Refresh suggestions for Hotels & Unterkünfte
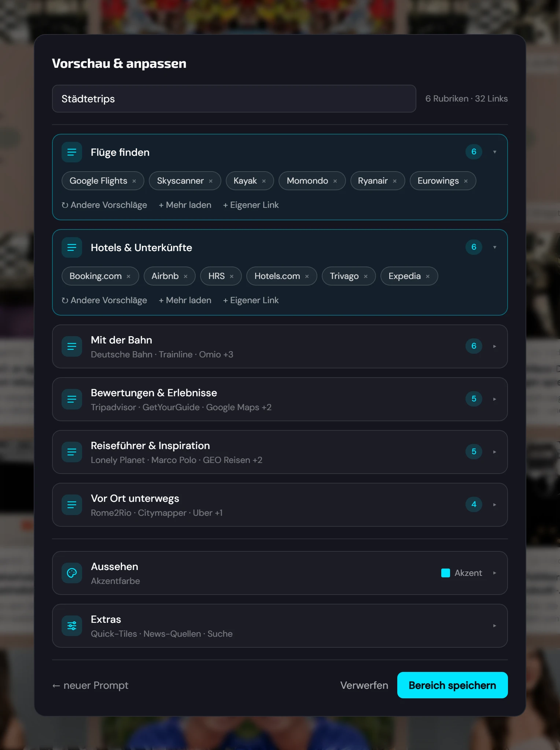Viewport: 560px width, 750px height. tap(104, 300)
